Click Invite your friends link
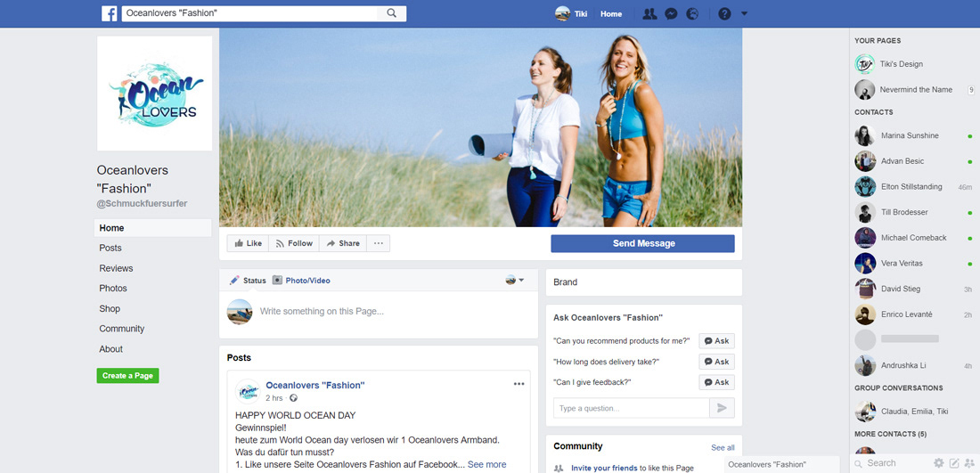The height and width of the screenshot is (473, 980). click(604, 468)
